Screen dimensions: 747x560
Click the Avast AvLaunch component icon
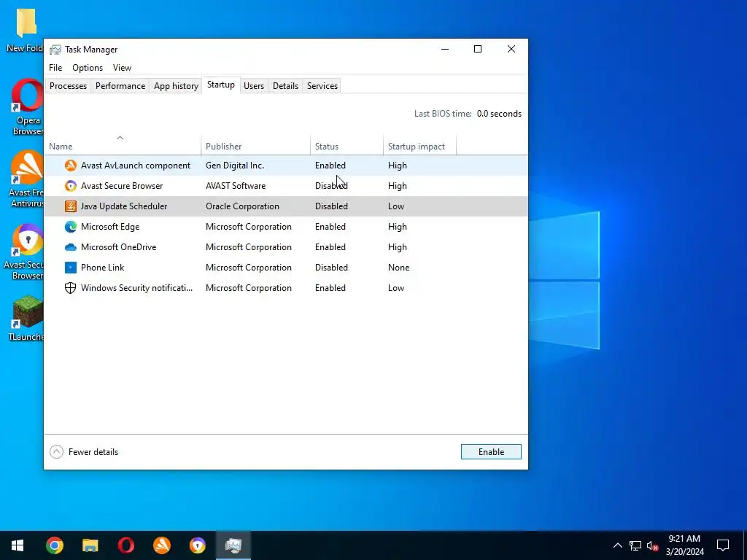point(71,166)
